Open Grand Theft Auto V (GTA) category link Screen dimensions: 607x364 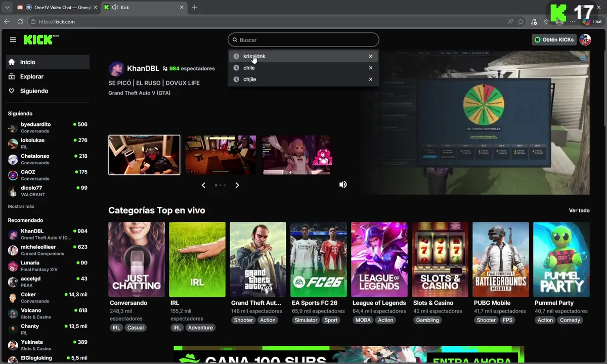click(139, 93)
